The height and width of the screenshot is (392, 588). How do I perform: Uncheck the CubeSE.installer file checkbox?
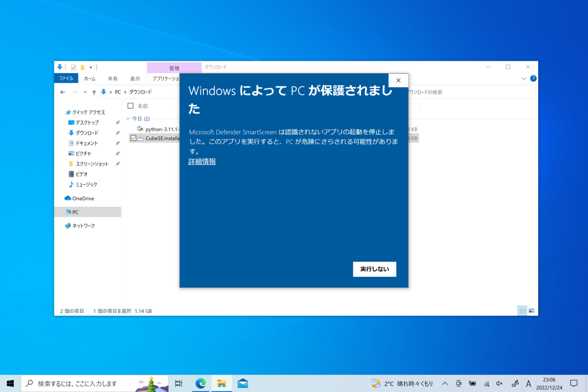tap(133, 138)
